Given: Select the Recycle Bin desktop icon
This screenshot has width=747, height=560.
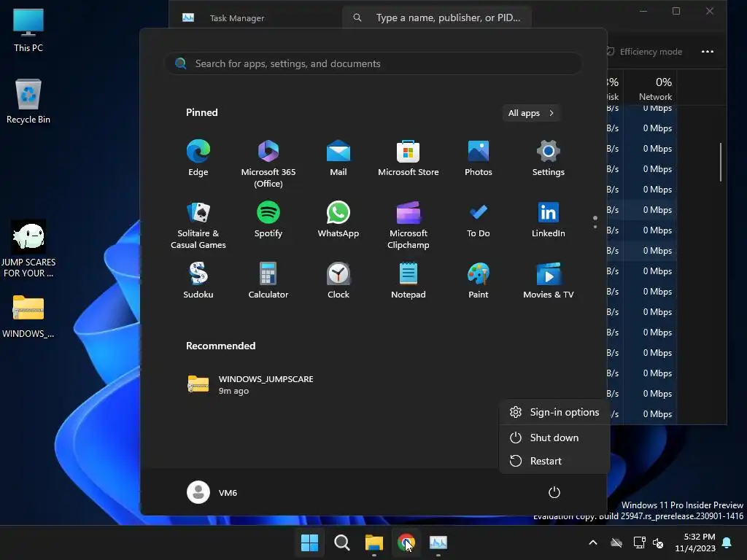Looking at the screenshot, I should [28, 101].
